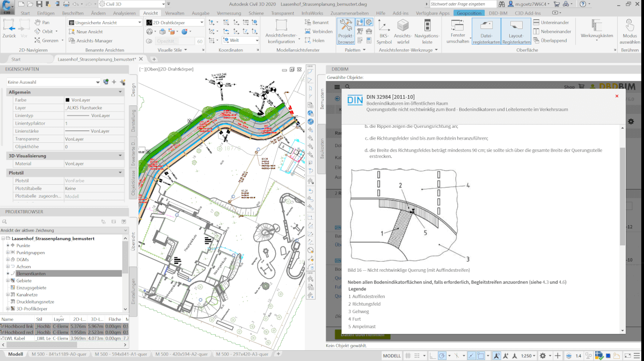Image resolution: width=644 pixels, height=361 pixels.
Task: Click the search field Stichwort oder Frage eingeben
Action: click(x=463, y=4)
